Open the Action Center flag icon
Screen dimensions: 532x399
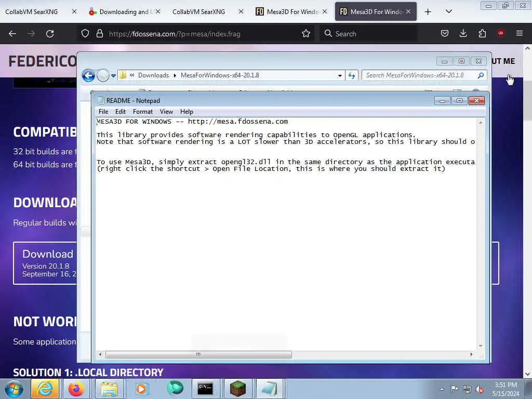tap(454, 389)
